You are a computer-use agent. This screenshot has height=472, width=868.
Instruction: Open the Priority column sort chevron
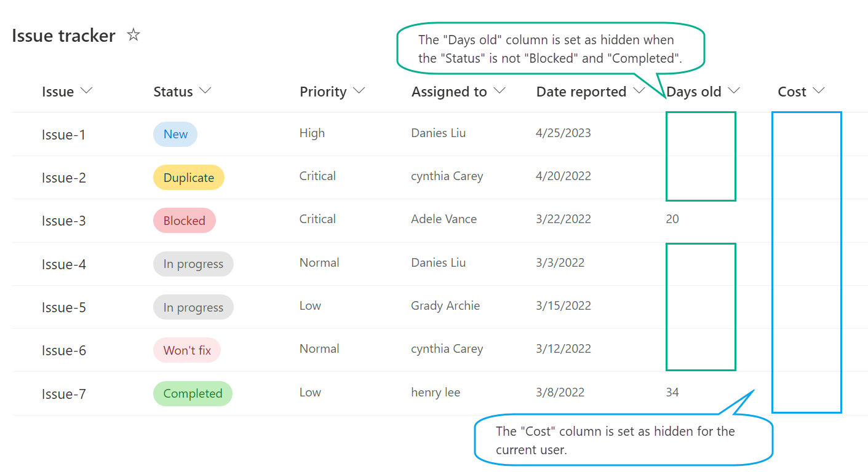(359, 91)
